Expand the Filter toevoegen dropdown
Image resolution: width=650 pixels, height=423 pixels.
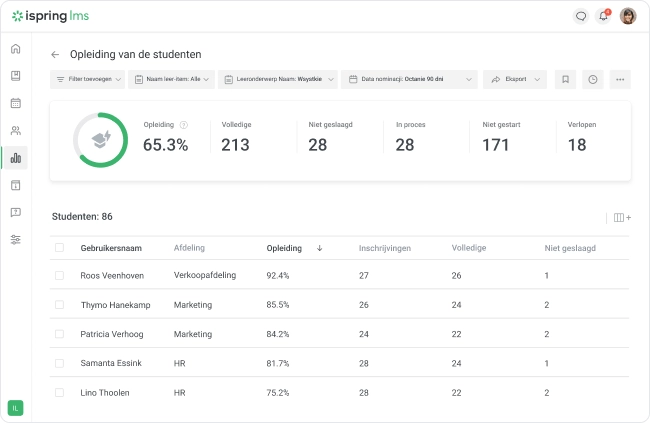(x=87, y=79)
